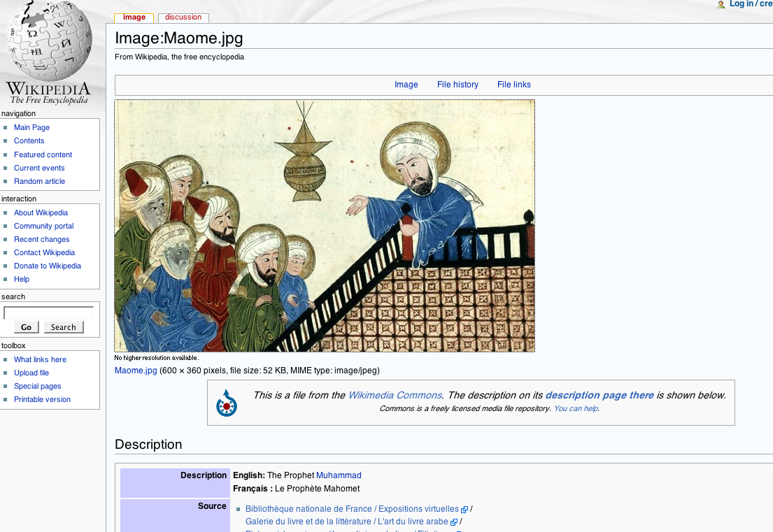View Recent changes
This screenshot has width=773, height=532.
(x=42, y=239)
